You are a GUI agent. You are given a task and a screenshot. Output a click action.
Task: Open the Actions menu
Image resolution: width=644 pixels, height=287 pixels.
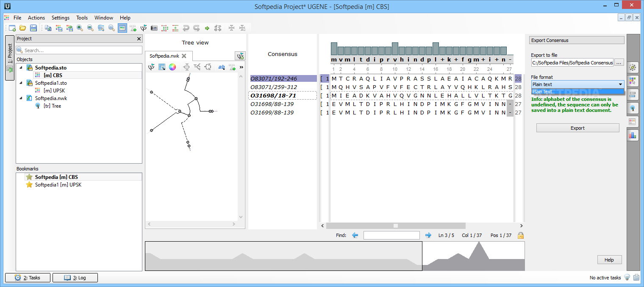click(36, 18)
